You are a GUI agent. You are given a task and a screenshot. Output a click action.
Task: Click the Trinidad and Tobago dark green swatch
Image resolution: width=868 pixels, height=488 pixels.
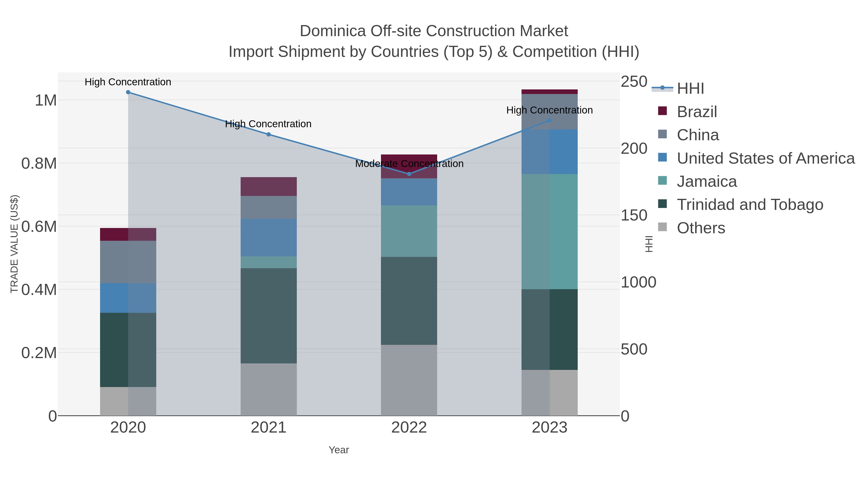click(663, 204)
